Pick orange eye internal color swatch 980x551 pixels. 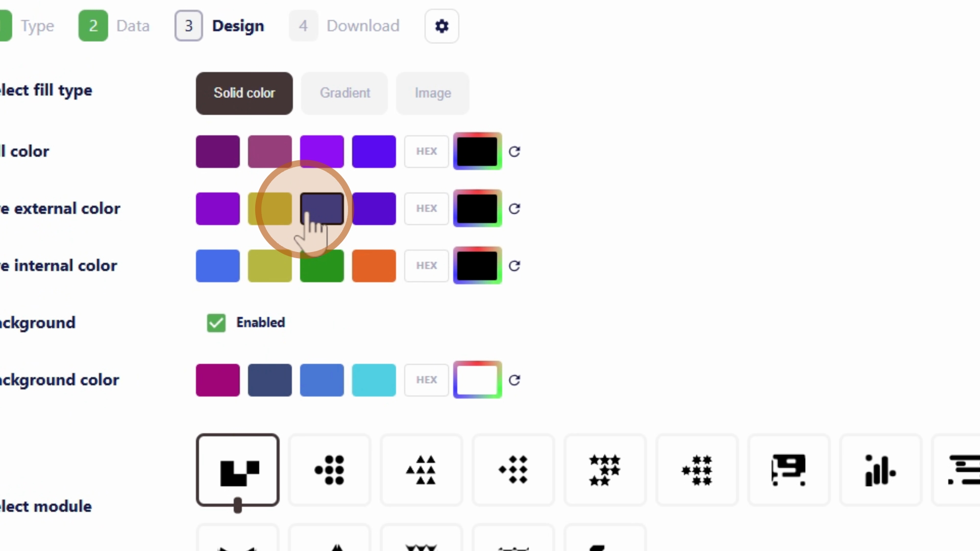tap(374, 266)
